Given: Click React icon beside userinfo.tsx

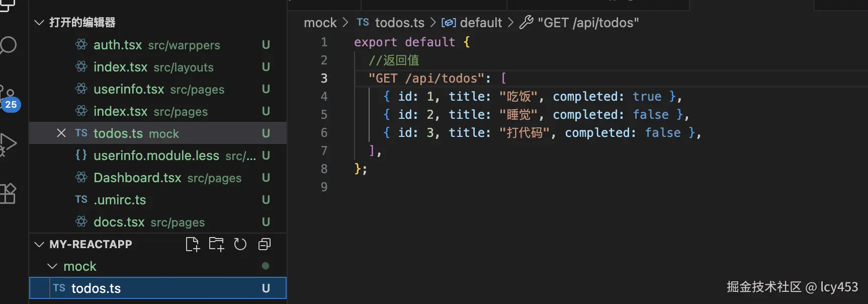Looking at the screenshot, I should (81, 89).
